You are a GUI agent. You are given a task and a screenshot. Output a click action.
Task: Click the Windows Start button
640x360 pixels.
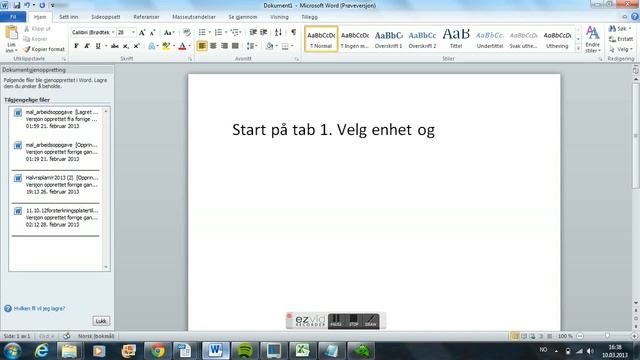(x=12, y=351)
